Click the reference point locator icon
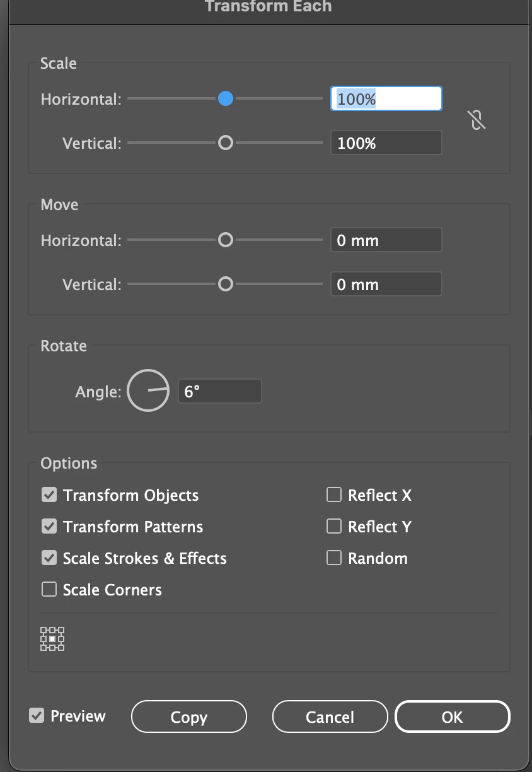The height and width of the screenshot is (772, 532). point(52,639)
